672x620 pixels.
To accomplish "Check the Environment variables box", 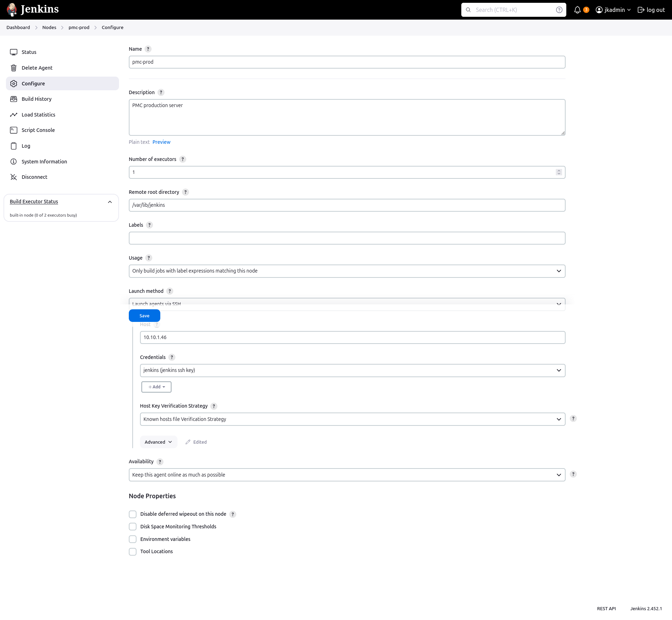I will 133,539.
